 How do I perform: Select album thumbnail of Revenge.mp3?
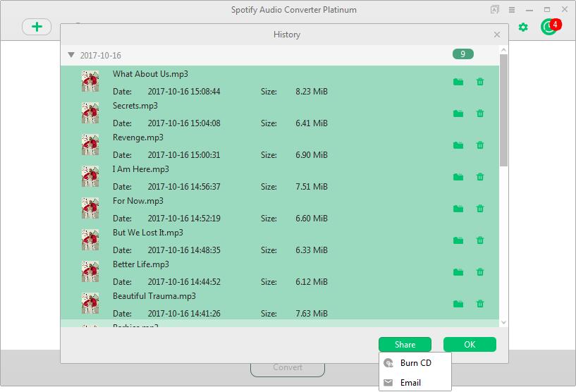point(90,145)
